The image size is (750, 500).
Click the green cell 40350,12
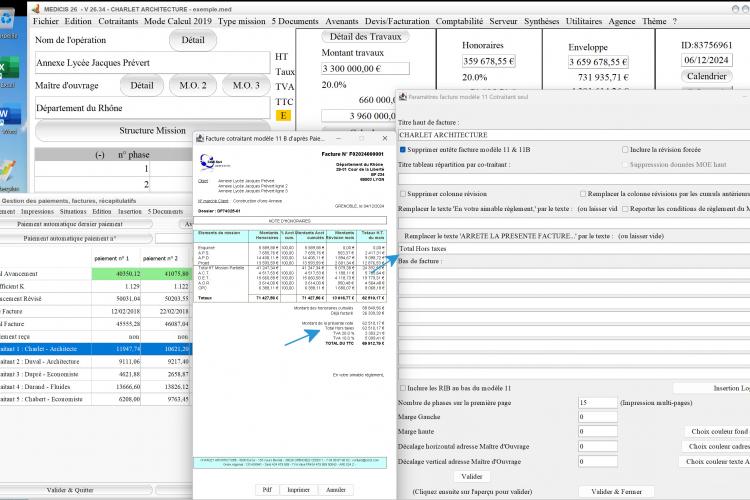(x=116, y=274)
